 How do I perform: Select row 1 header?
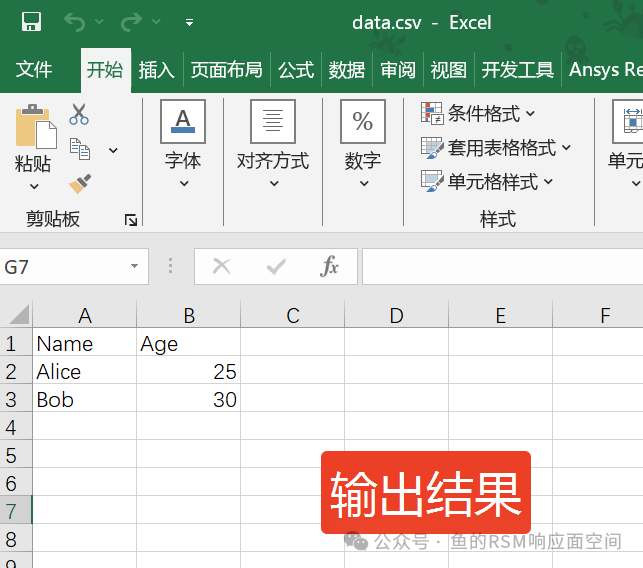16,343
